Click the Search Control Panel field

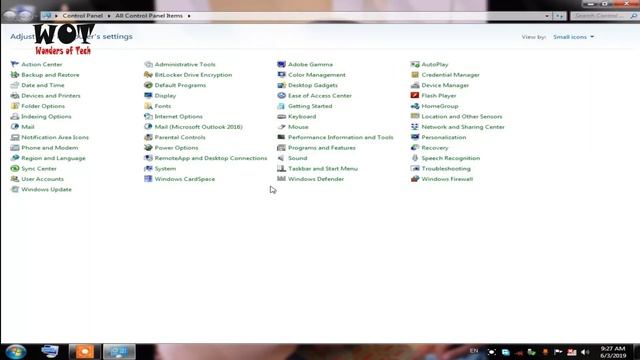click(604, 16)
